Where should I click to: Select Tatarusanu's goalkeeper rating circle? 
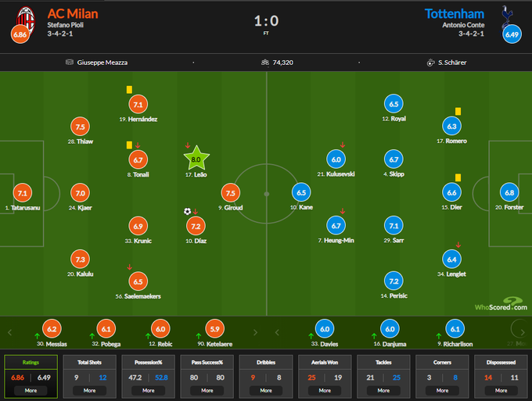pyautogui.click(x=22, y=192)
